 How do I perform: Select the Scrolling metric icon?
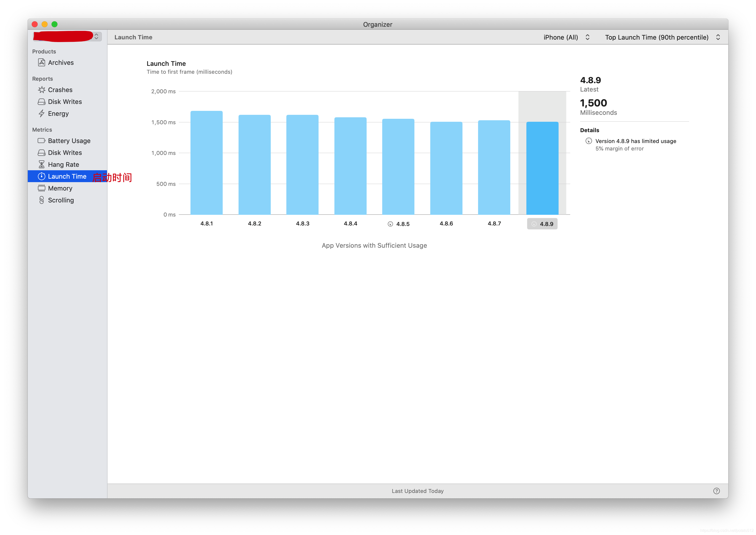coord(42,200)
